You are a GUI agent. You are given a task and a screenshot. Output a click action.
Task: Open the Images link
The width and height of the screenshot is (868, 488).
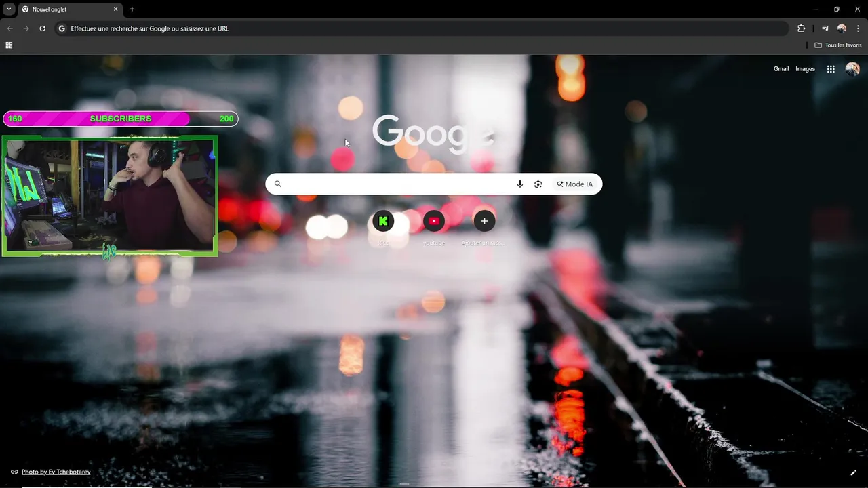(805, 69)
